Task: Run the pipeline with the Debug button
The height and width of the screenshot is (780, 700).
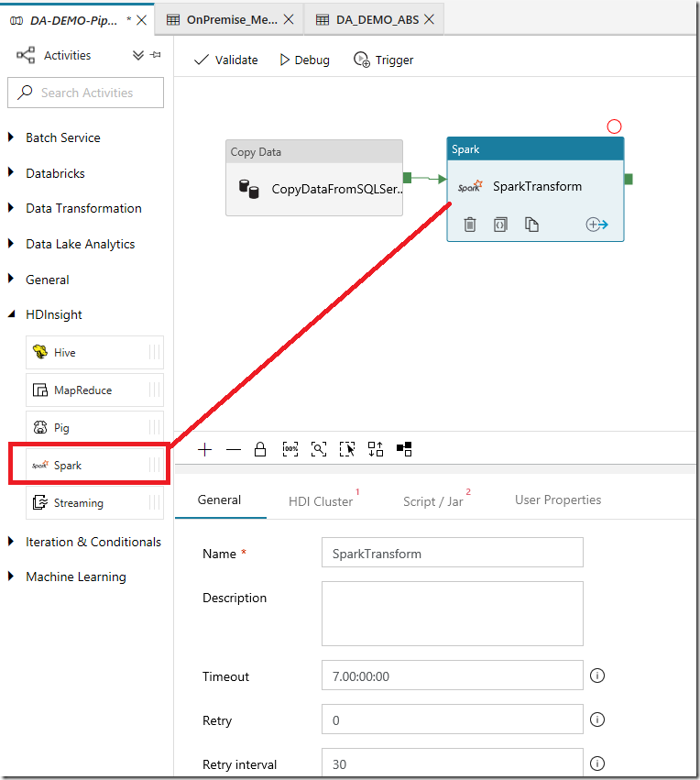Action: tap(304, 60)
